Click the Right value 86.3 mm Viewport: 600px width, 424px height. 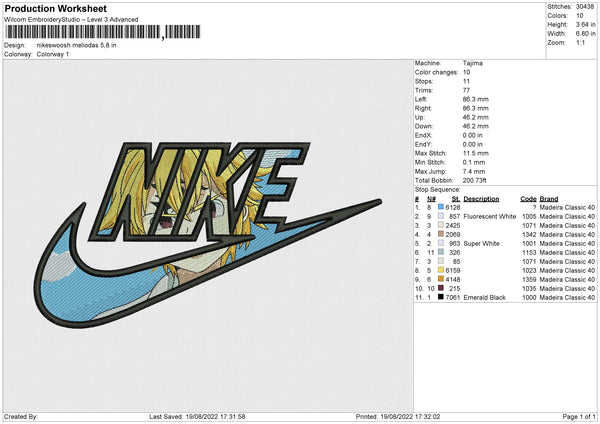[476, 108]
